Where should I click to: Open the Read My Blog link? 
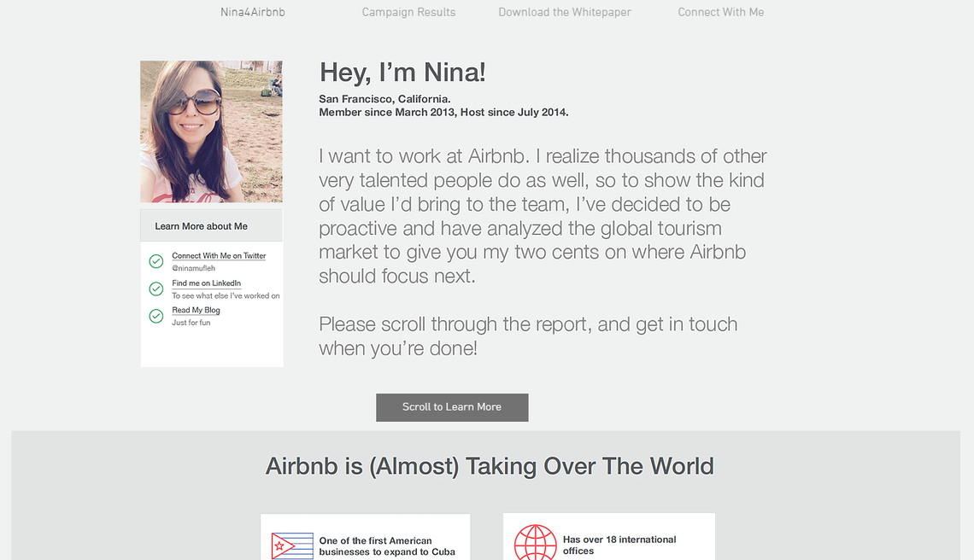(x=196, y=310)
